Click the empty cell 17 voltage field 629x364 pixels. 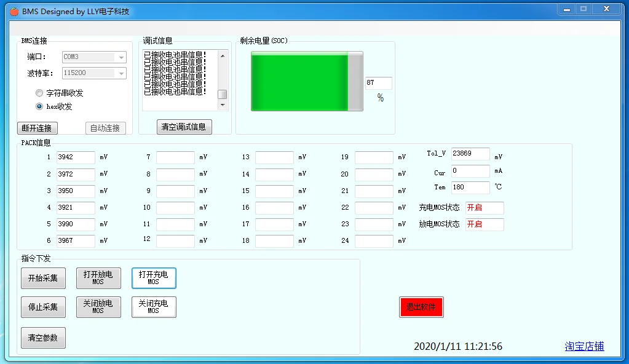274,224
